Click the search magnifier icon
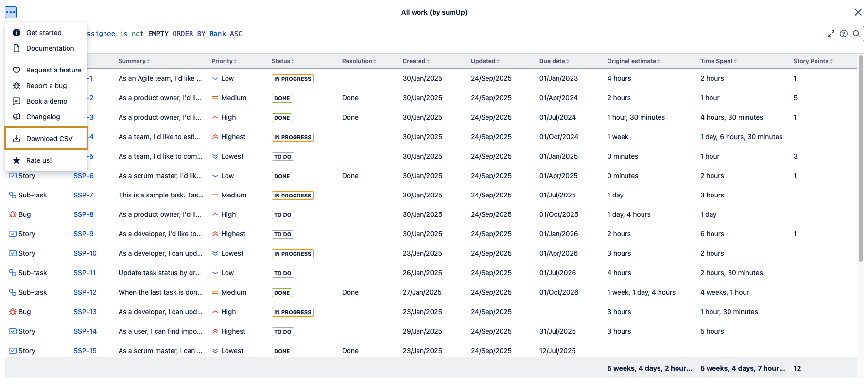The width and height of the screenshot is (868, 391). (856, 34)
